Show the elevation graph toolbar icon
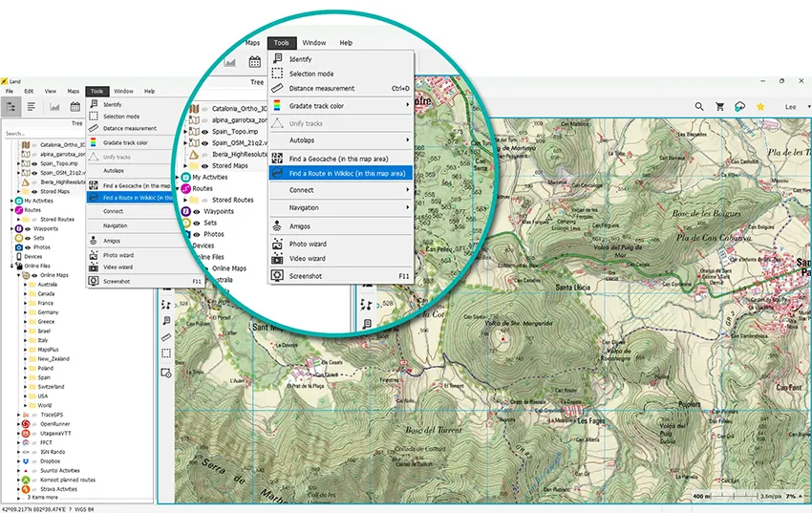This screenshot has width=812, height=513. click(53, 107)
